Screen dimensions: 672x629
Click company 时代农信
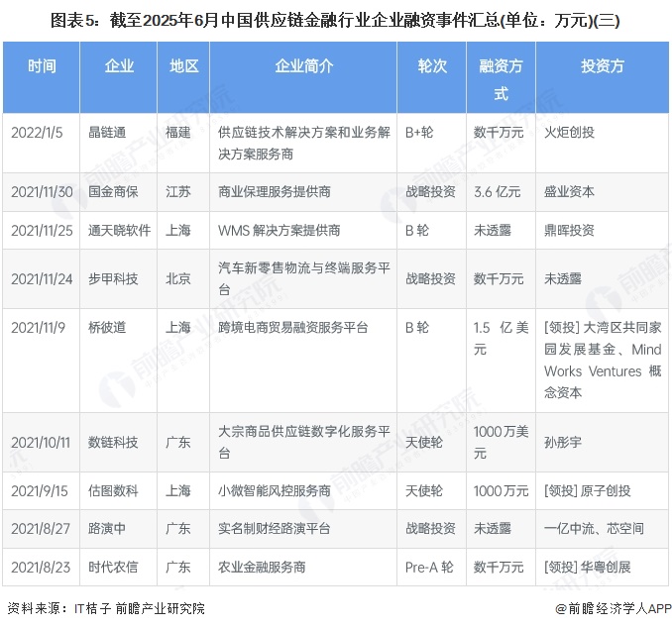pyautogui.click(x=113, y=568)
